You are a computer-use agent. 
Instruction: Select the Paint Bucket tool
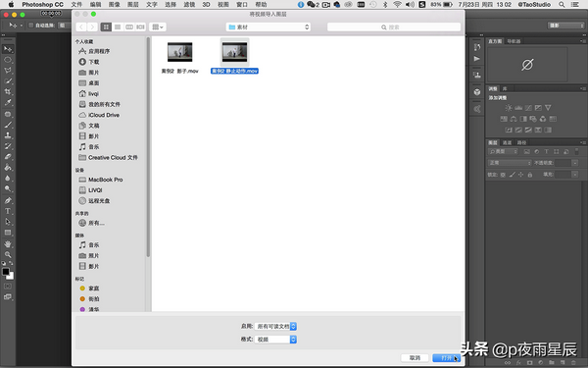pos(8,168)
